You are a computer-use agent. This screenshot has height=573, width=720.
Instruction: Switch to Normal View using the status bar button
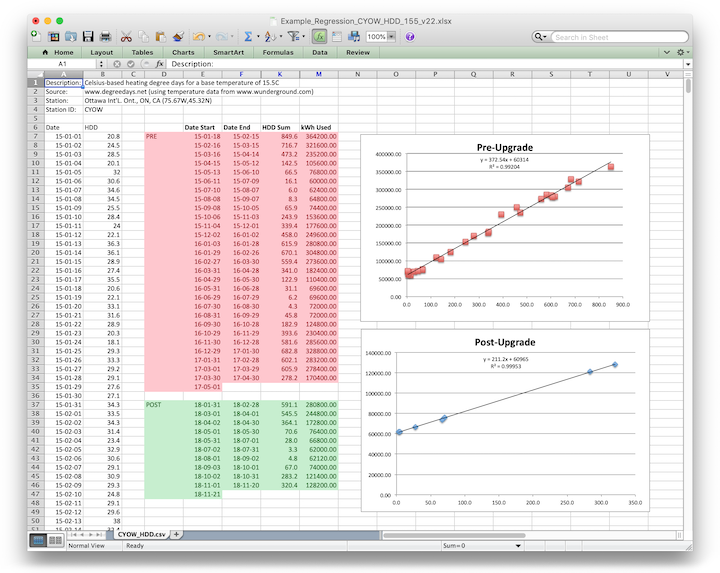[x=37, y=541]
